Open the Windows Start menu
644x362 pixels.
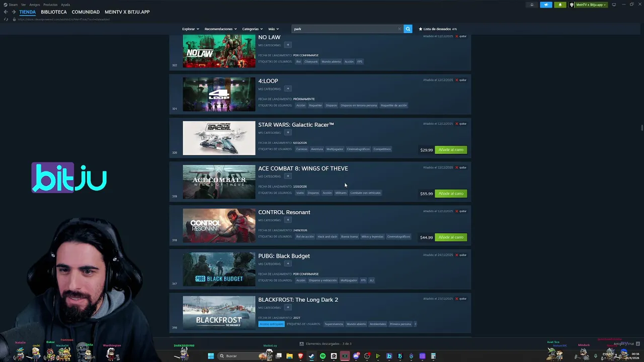click(211, 356)
